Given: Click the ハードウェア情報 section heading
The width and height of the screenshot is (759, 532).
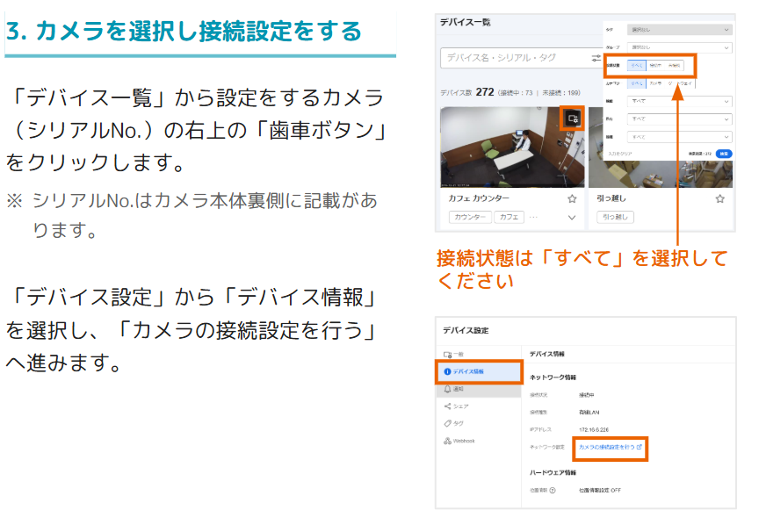Looking at the screenshot, I should (553, 472).
